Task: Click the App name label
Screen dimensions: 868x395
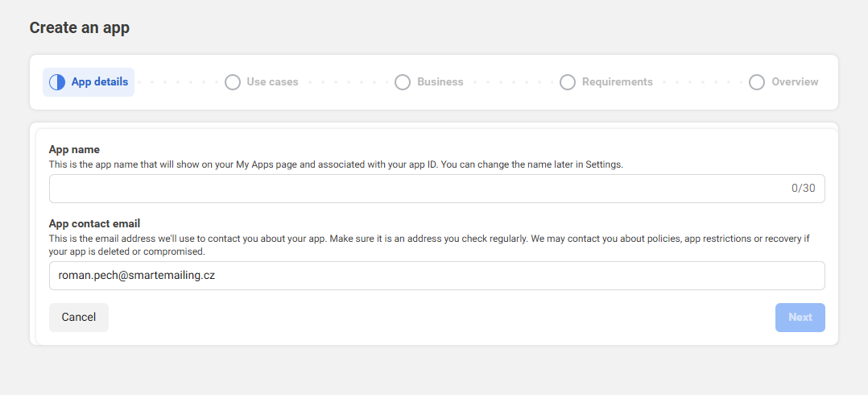Action: pyautogui.click(x=74, y=150)
